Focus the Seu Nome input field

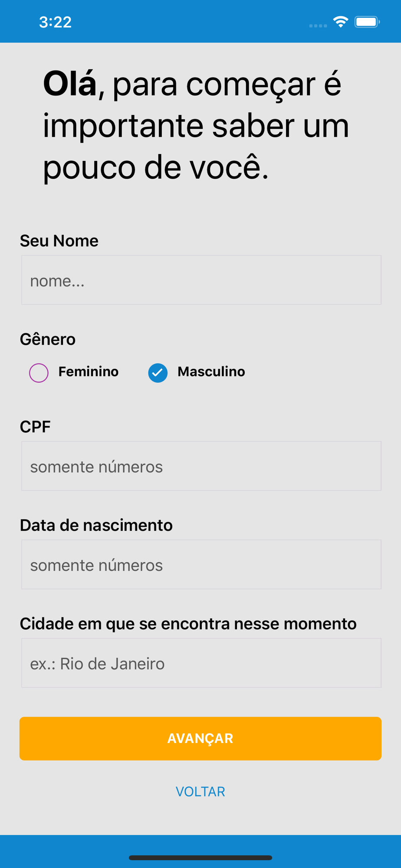(201, 280)
